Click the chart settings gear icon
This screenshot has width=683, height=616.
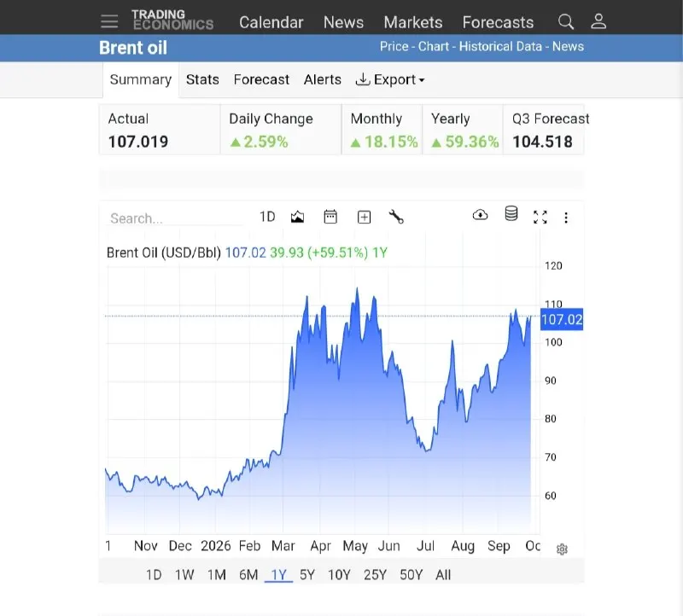pos(562,549)
